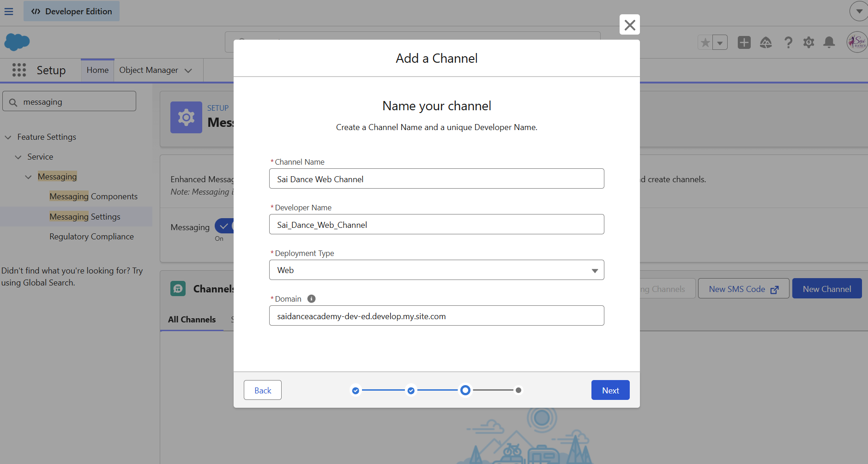Click the Domain info icon
The width and height of the screenshot is (868, 464).
pyautogui.click(x=312, y=298)
